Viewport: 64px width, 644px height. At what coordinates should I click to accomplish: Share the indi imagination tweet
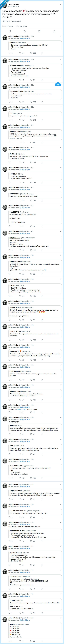pos(42,120)
